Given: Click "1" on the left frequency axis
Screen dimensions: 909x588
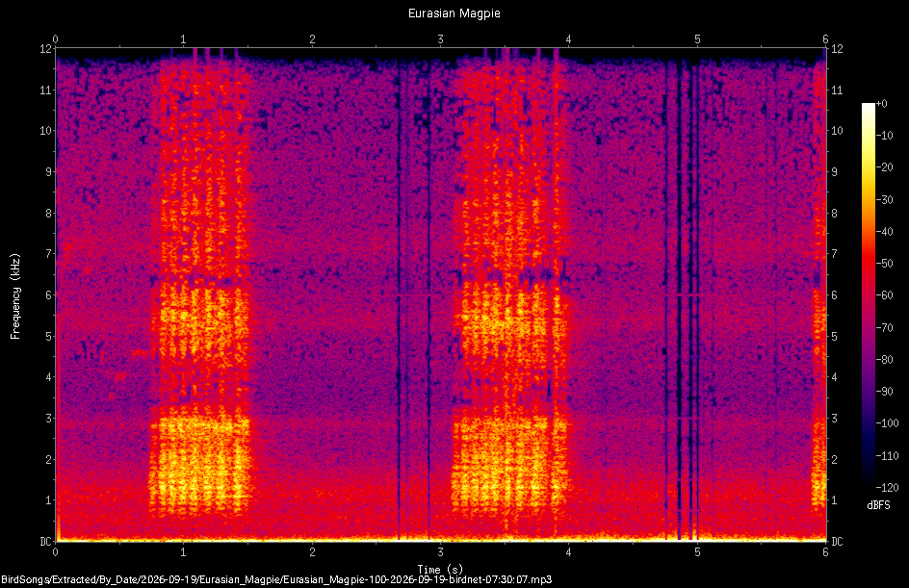Looking at the screenshot, I should pyautogui.click(x=48, y=500).
